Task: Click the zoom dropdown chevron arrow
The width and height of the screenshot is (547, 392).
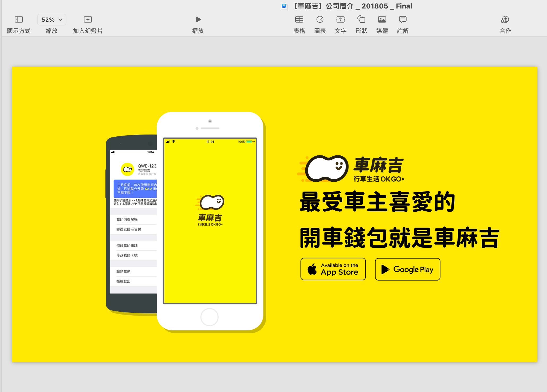Action: [61, 20]
